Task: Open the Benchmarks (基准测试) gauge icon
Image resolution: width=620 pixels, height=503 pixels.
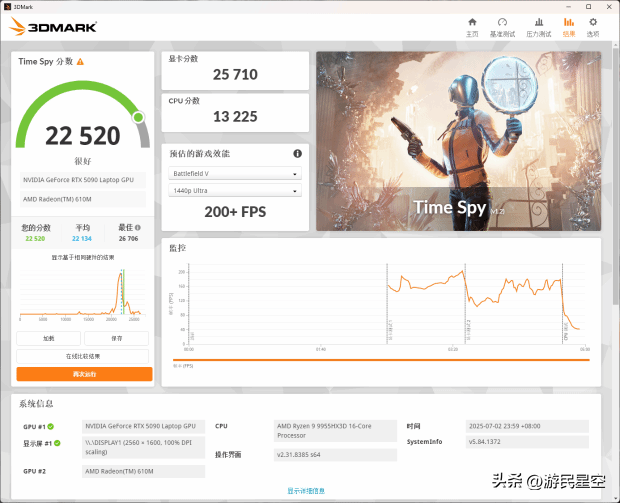Action: click(x=502, y=22)
